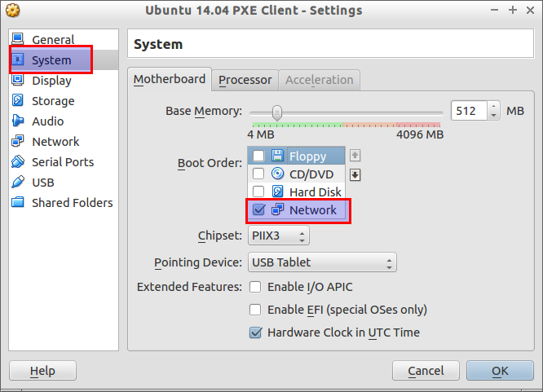Click the VirtualBox gear icon in title bar
Viewport: 543px width, 392px height.
pos(13,10)
